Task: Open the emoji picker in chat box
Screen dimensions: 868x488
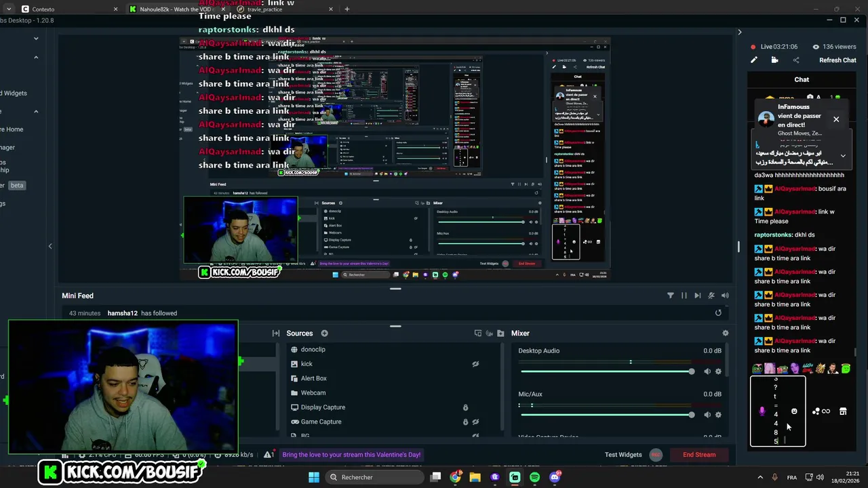Action: pos(794,411)
